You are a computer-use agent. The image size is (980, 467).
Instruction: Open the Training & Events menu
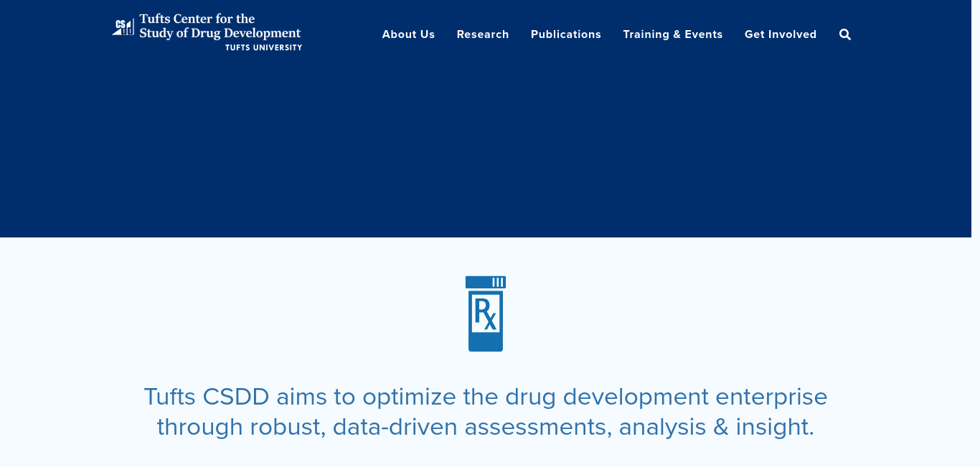tap(673, 34)
